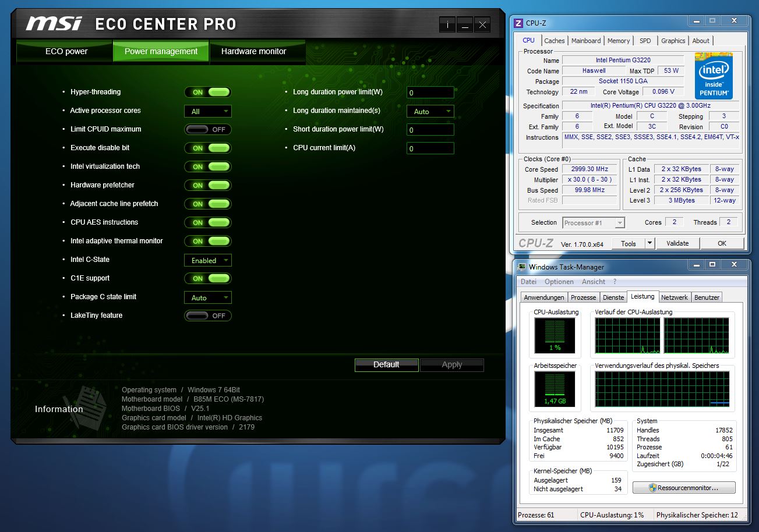The width and height of the screenshot is (759, 532).
Task: Open CPU-Z Graphics tab
Action: (x=673, y=41)
